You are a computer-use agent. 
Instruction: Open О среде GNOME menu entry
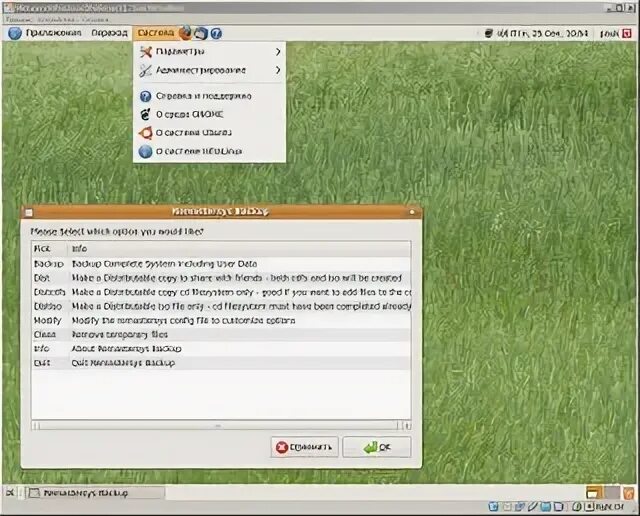pos(209,115)
